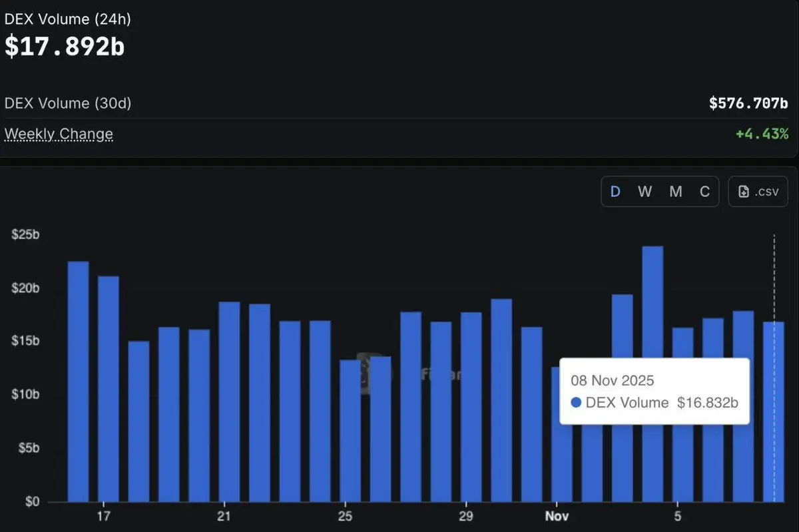Click the $5b y-axis label
Viewport: 799px width, 532px height.
(x=29, y=448)
